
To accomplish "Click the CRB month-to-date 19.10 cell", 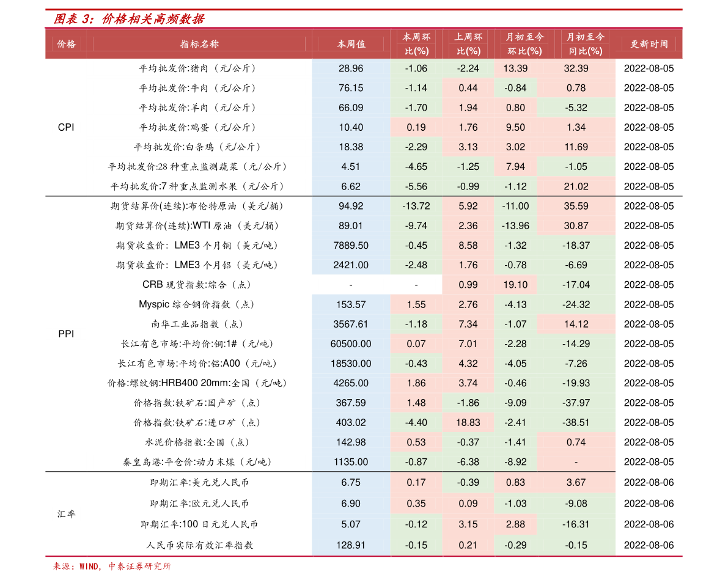I will (515, 285).
